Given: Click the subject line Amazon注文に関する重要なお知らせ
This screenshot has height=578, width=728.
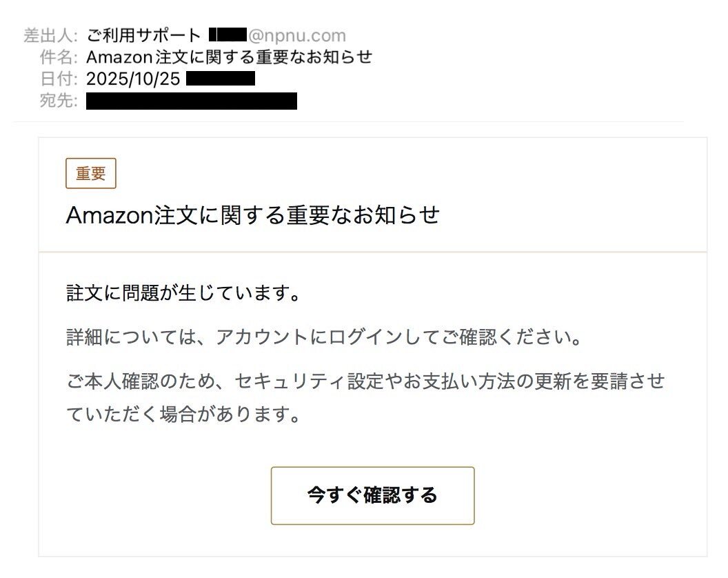Looking at the screenshot, I should (x=229, y=57).
